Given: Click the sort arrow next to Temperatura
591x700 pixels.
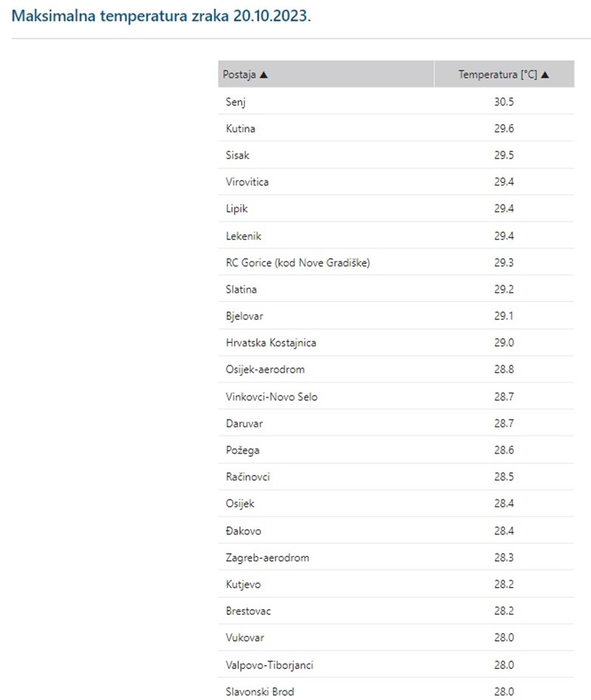Looking at the screenshot, I should [x=545, y=75].
